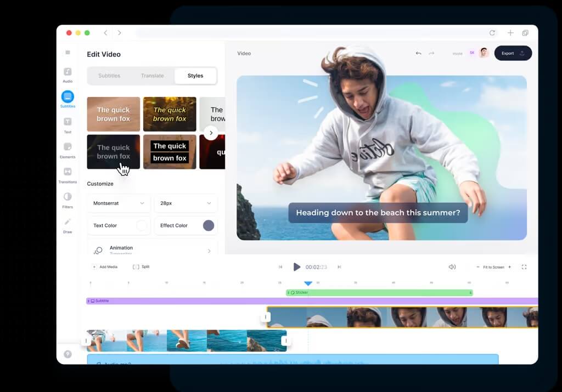Select the hoodie video clip in timeline

(x=402, y=317)
